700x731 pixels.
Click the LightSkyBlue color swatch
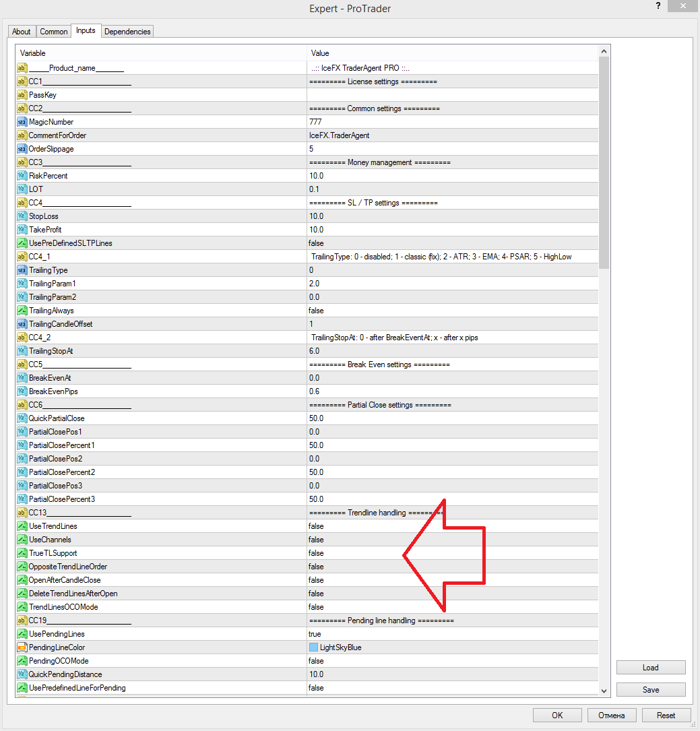314,647
